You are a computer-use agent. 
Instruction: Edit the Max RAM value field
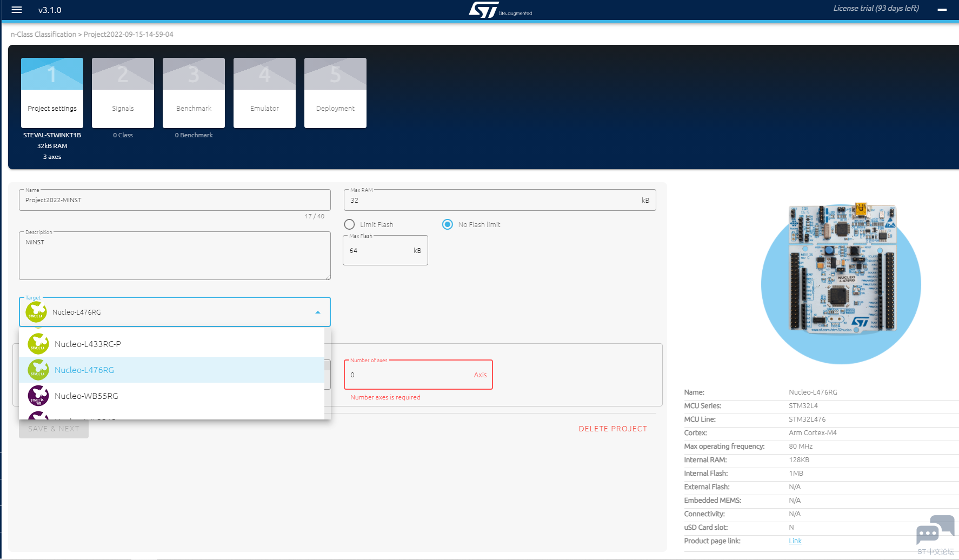(500, 200)
